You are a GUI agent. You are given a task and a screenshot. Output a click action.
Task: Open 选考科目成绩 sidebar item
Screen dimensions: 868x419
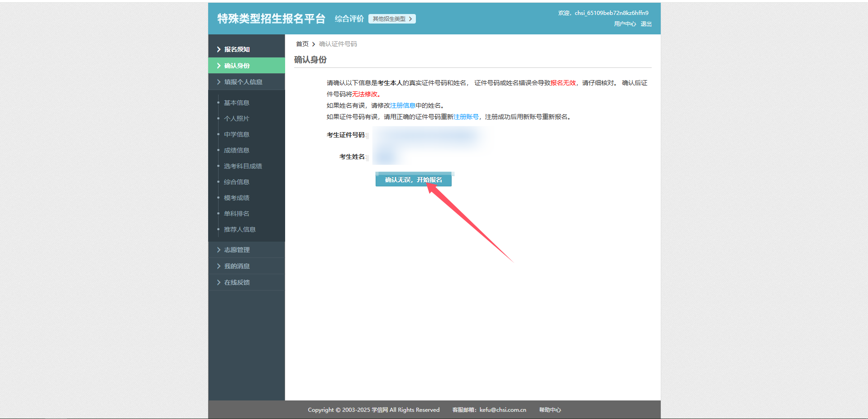pyautogui.click(x=243, y=166)
